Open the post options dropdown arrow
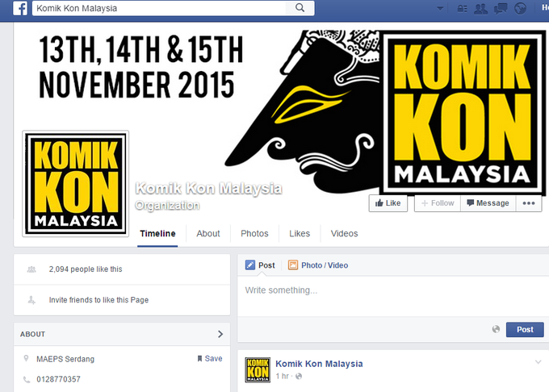This screenshot has height=392, width=549. tap(539, 362)
